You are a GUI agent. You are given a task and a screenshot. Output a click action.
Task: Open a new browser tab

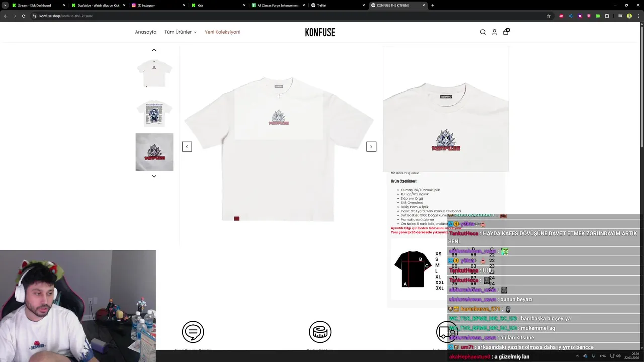(433, 5)
